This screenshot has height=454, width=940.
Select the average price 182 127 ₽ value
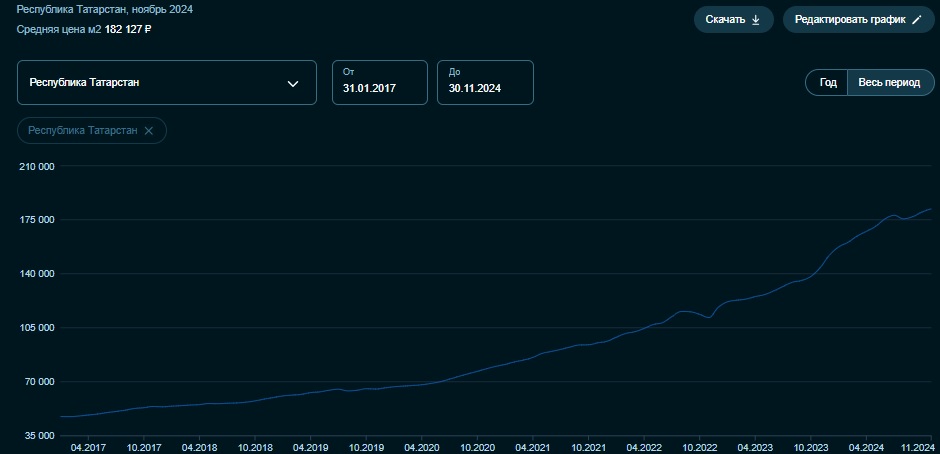[x=128, y=29]
